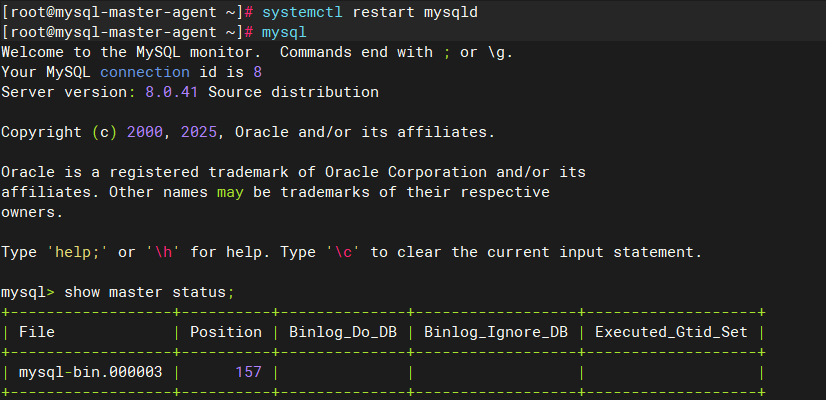Select the position value 157

point(249,373)
